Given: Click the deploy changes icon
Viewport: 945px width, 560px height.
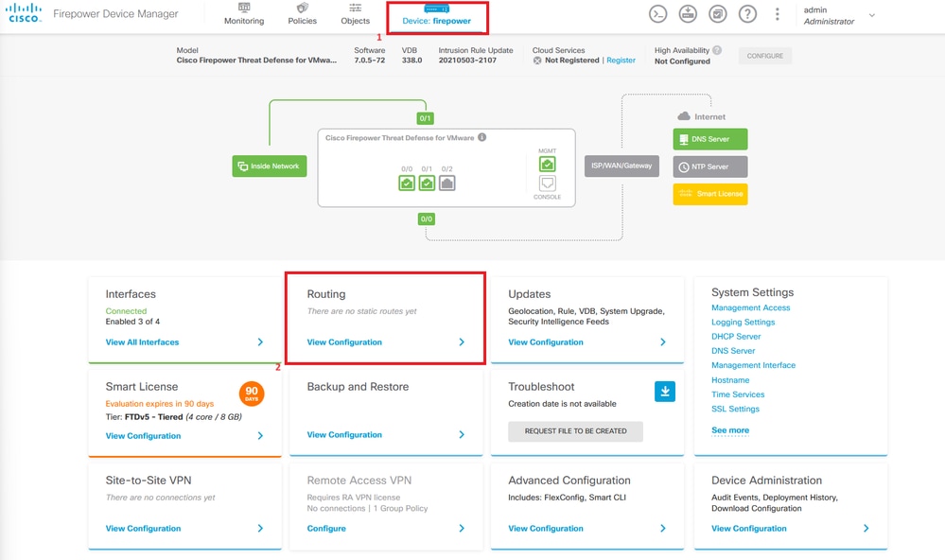Looking at the screenshot, I should (x=688, y=14).
